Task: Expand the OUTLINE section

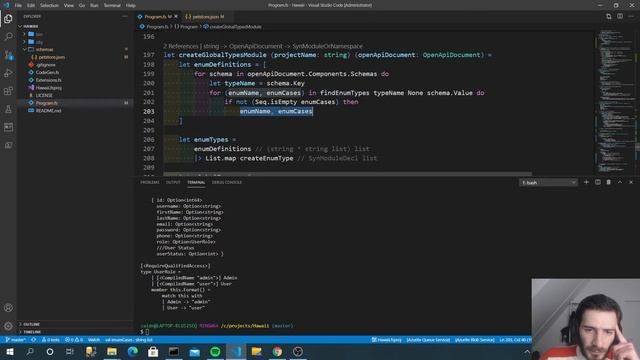Action: click(x=31, y=324)
